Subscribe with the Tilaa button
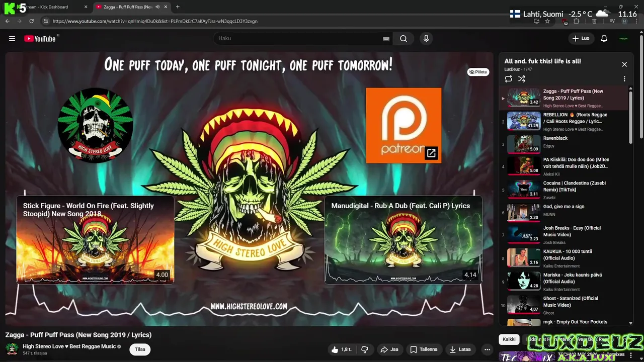644x362 pixels. [140, 349]
